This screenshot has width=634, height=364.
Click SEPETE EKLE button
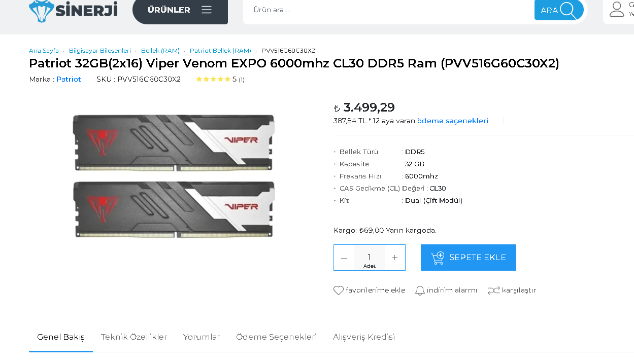[x=469, y=258]
